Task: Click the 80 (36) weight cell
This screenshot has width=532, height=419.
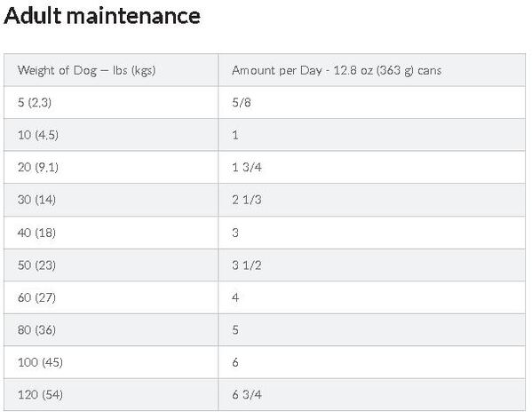Action: click(x=111, y=330)
